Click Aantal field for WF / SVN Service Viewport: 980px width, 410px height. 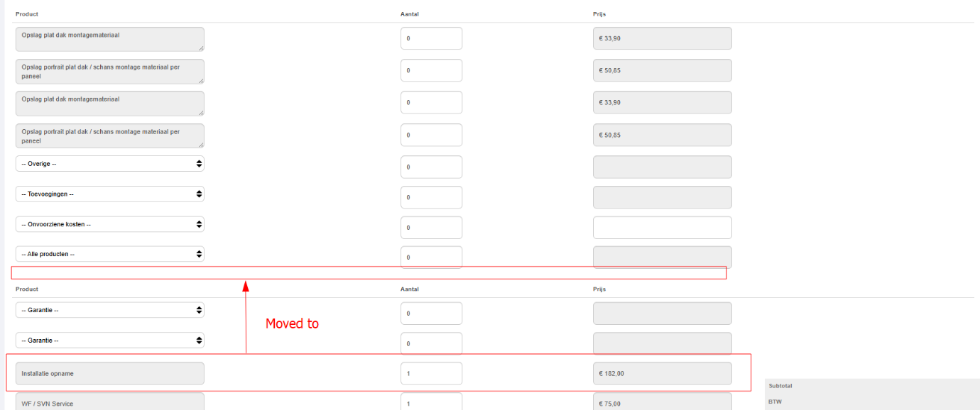click(x=431, y=401)
